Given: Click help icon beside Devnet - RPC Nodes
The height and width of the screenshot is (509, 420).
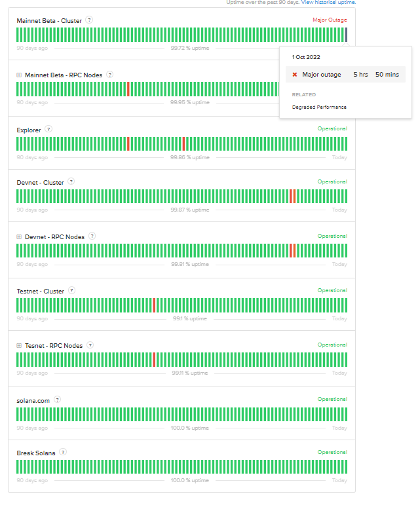Looking at the screenshot, I should [x=92, y=236].
